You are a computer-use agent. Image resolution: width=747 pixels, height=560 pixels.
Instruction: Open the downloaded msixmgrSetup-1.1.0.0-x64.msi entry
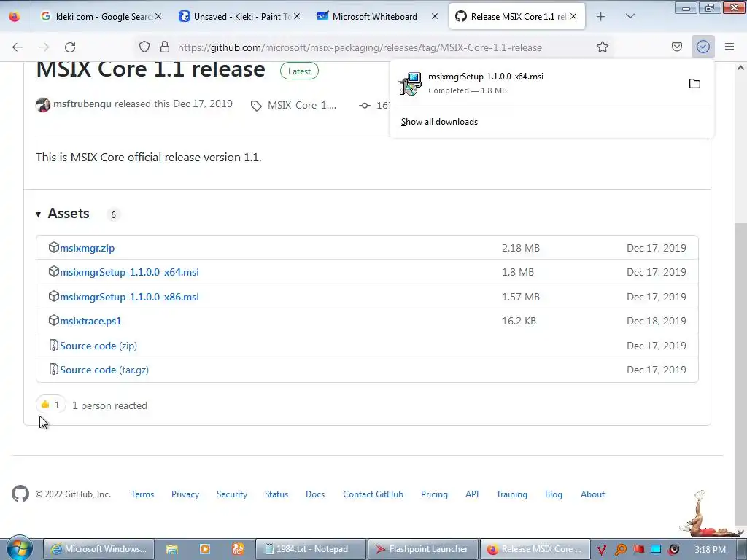[538, 83]
